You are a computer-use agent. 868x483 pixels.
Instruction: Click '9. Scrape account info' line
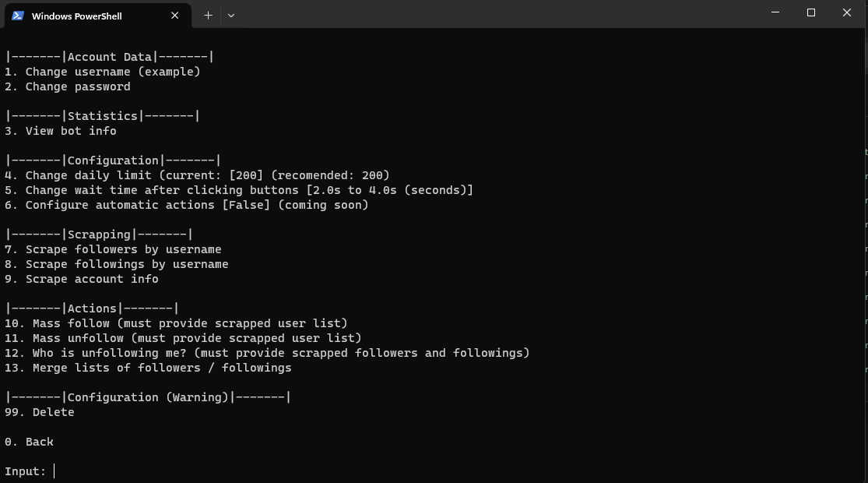pos(82,279)
